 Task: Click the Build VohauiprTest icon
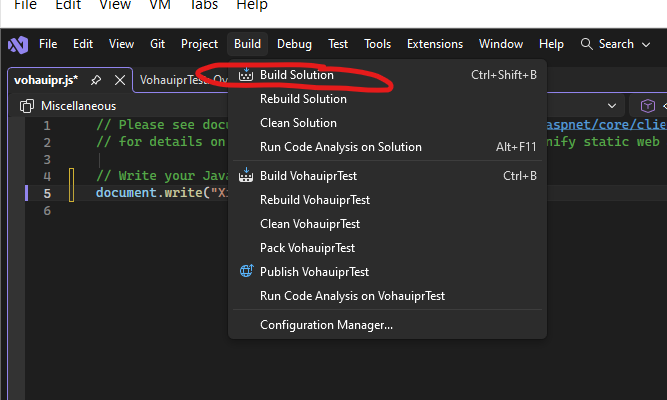pyautogui.click(x=246, y=176)
